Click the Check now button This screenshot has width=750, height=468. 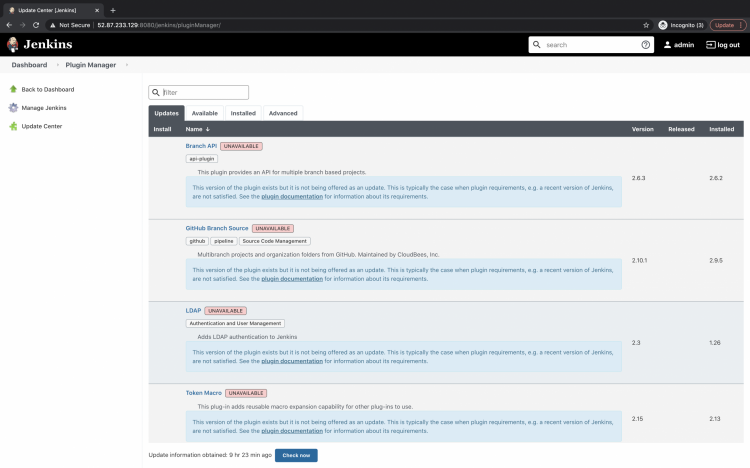tap(296, 455)
